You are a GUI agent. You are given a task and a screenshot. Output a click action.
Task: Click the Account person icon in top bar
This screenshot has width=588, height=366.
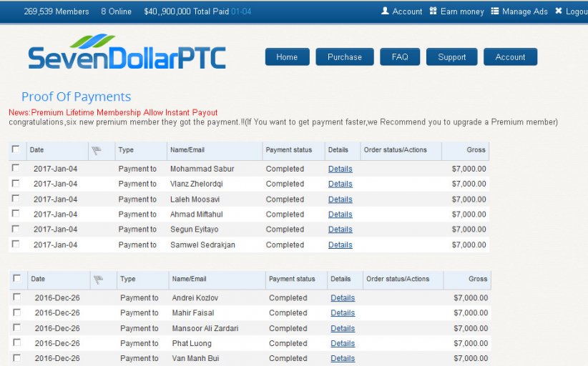pyautogui.click(x=385, y=11)
